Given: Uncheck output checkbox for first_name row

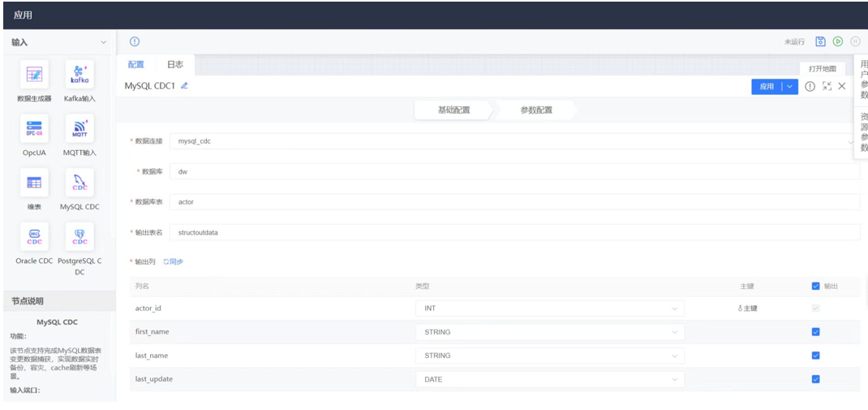Looking at the screenshot, I should coord(815,332).
